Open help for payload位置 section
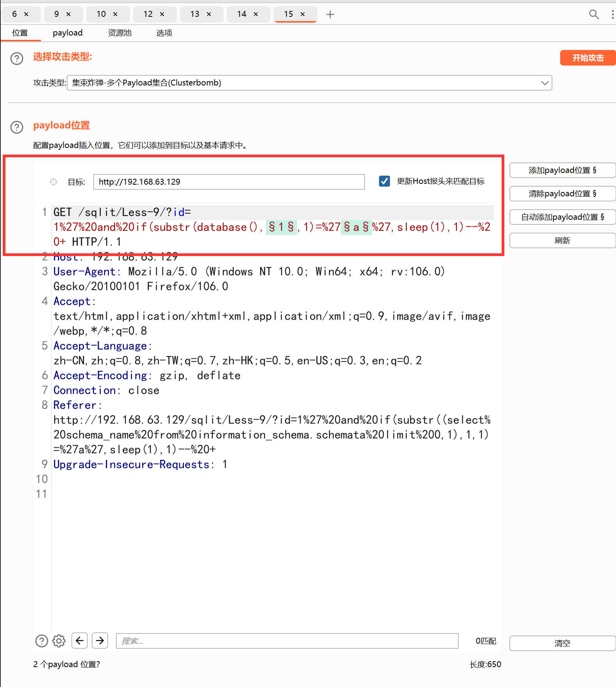616x687 pixels. [x=17, y=127]
